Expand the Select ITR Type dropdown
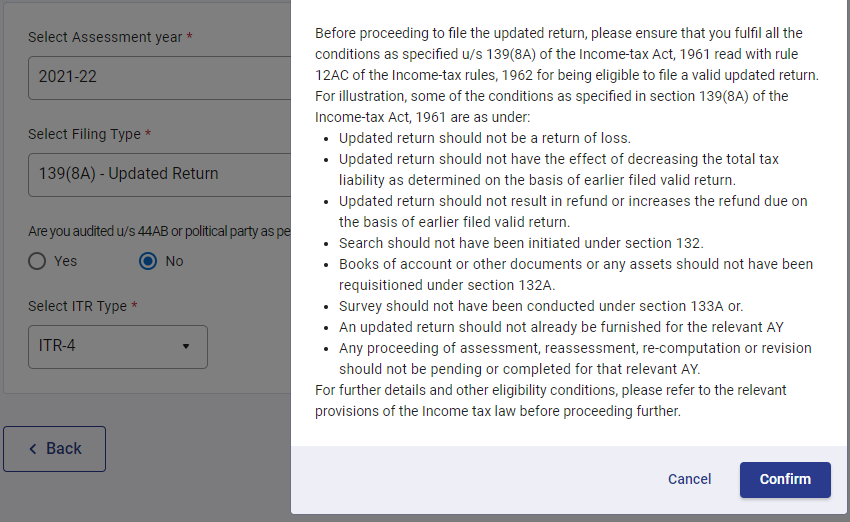The height and width of the screenshot is (522, 850). [x=117, y=346]
